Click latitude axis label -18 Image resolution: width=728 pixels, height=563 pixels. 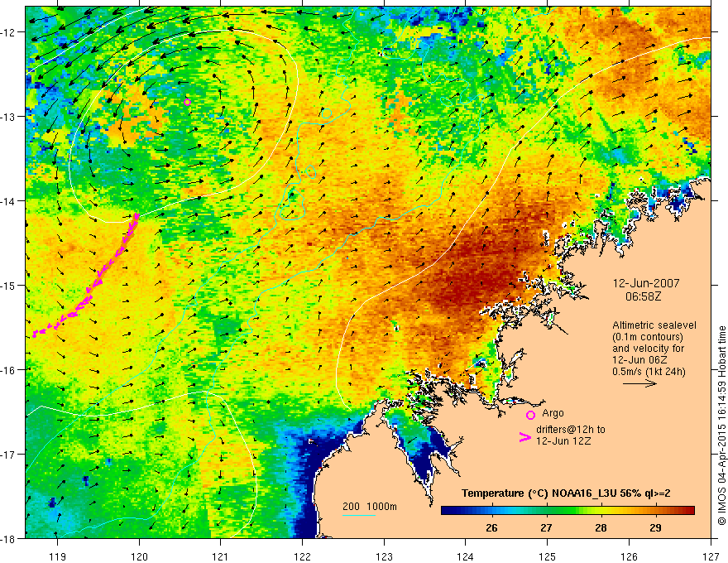(9, 539)
